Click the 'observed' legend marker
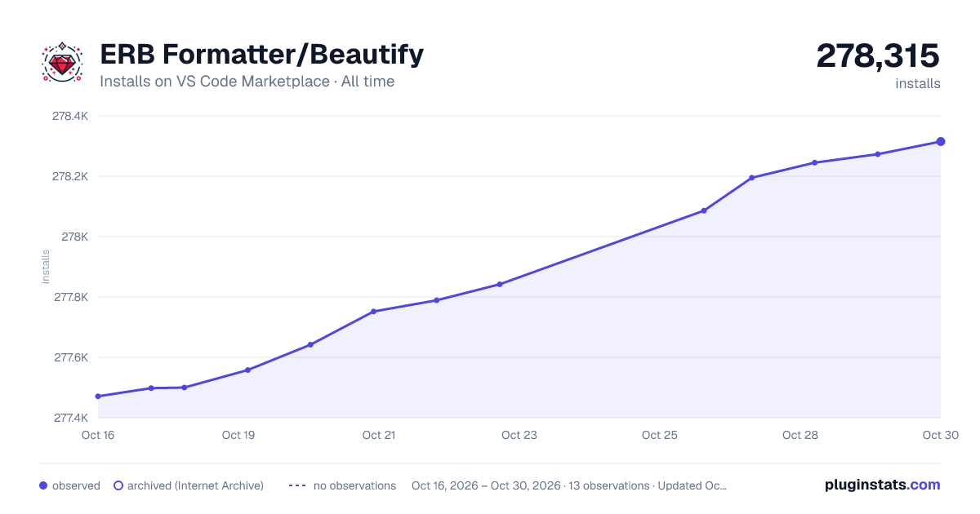 click(43, 485)
